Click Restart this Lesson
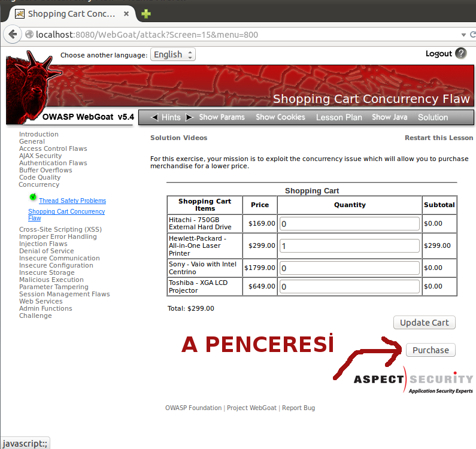Viewport: 476px width, 449px height. coord(439,138)
